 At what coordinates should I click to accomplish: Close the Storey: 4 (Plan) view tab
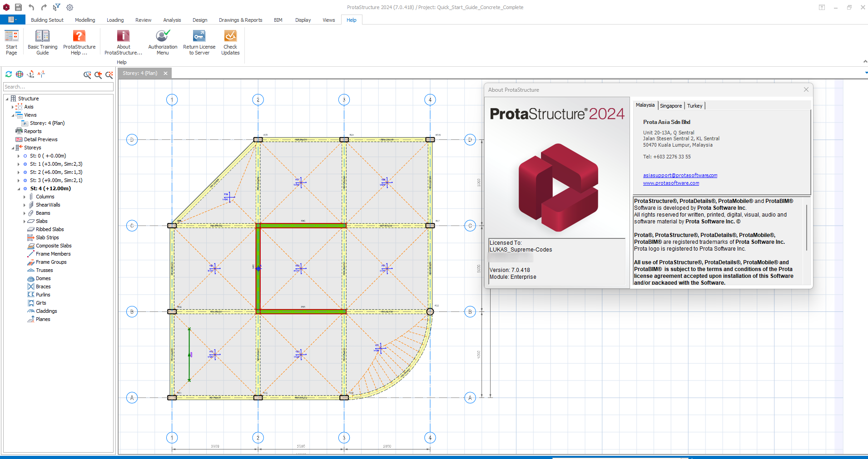point(166,73)
